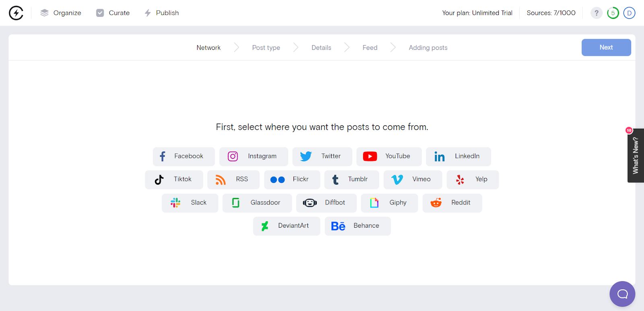The width and height of the screenshot is (644, 311).
Task: Open the user profile avatar D
Action: click(x=629, y=13)
